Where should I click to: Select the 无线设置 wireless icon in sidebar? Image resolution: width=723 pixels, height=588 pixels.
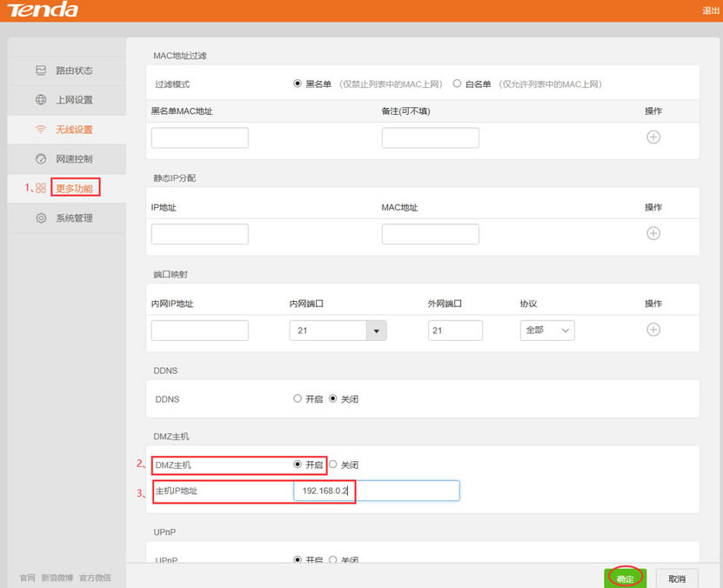pyautogui.click(x=39, y=128)
